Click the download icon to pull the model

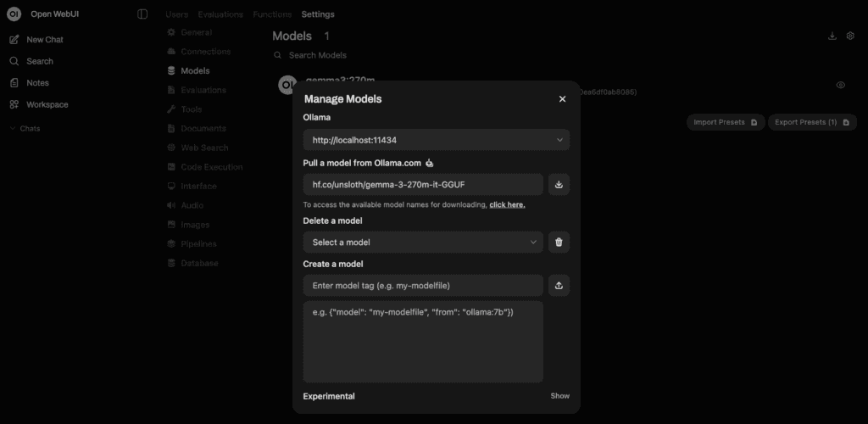[x=559, y=184]
